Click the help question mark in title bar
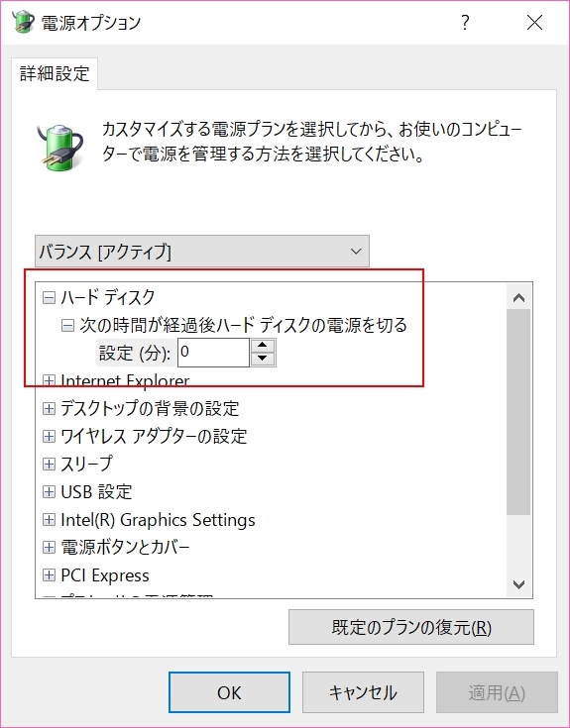The width and height of the screenshot is (570, 728). point(465,22)
